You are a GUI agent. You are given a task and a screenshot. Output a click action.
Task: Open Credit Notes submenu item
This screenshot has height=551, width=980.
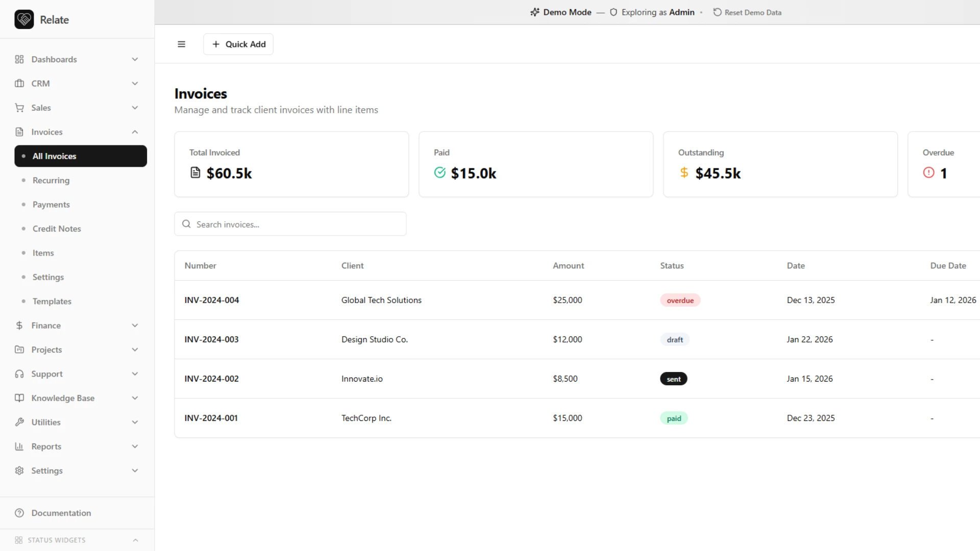(x=81, y=229)
